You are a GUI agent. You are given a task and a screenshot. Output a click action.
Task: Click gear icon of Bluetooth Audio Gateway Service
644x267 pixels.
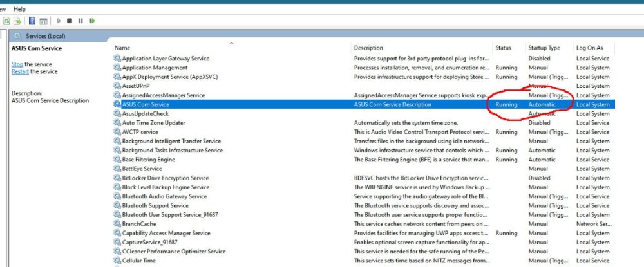117,196
